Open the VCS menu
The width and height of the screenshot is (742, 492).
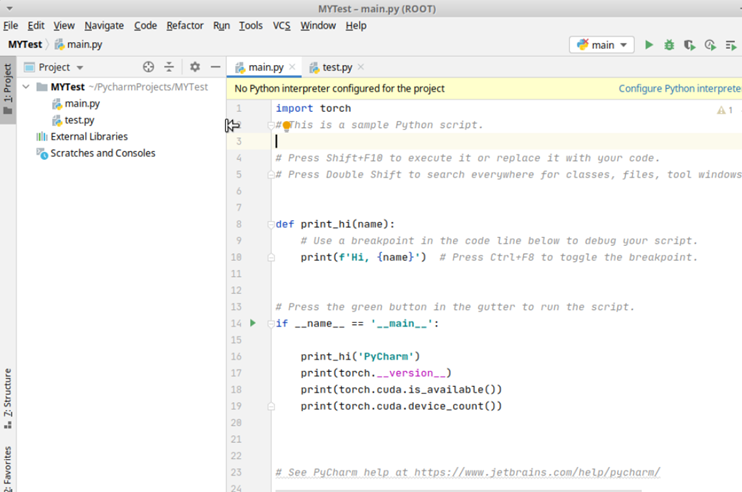281,26
